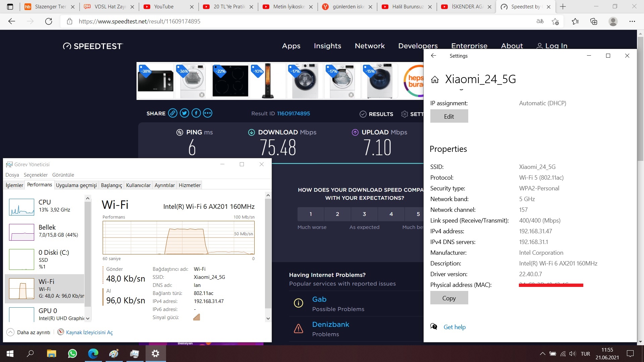Screen dimensions: 644x362
Task: Open Seçenekler menu in Task Manager
Action: click(x=36, y=175)
